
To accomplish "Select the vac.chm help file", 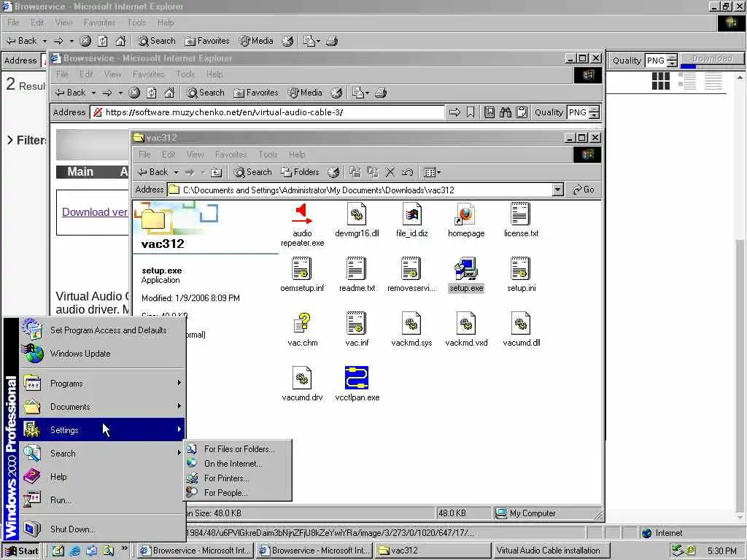I will tap(302, 324).
